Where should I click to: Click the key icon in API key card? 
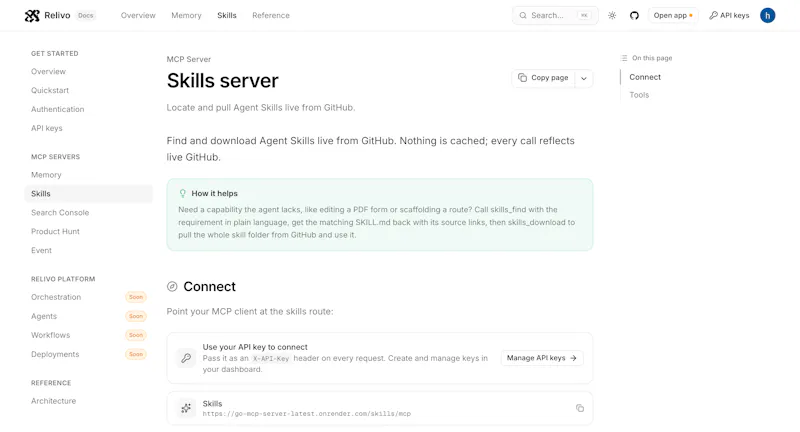[x=186, y=358]
